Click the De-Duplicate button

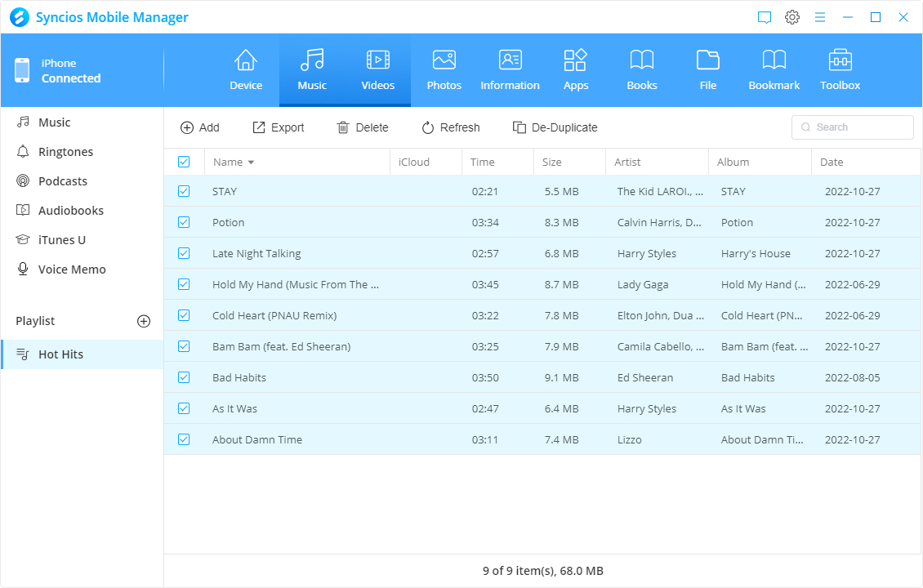pyautogui.click(x=555, y=127)
